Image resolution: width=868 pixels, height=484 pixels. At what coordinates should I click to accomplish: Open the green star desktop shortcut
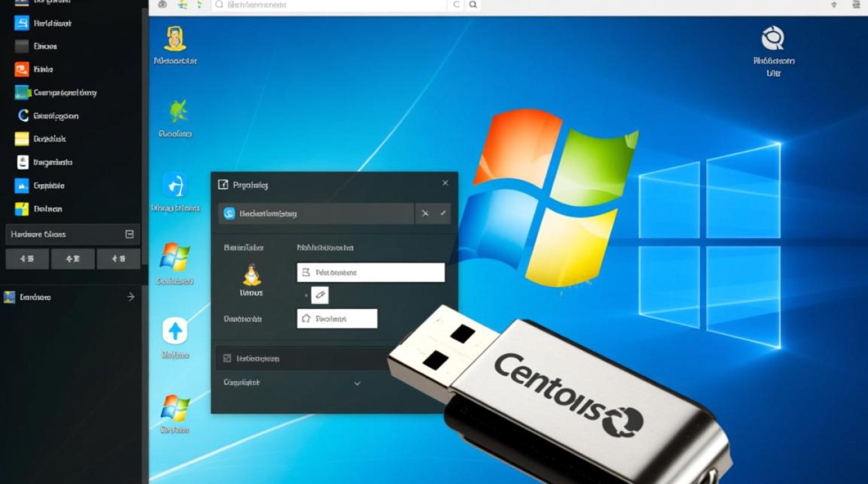coord(176,112)
